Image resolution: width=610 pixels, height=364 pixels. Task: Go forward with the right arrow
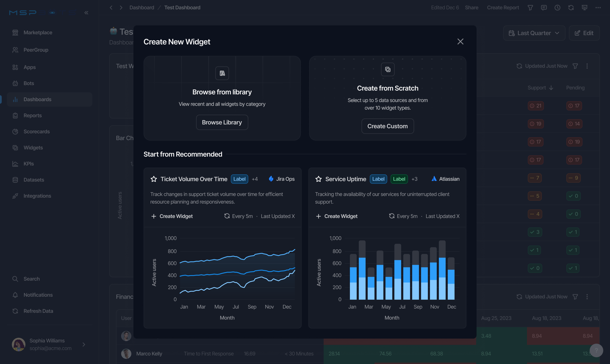121,8
